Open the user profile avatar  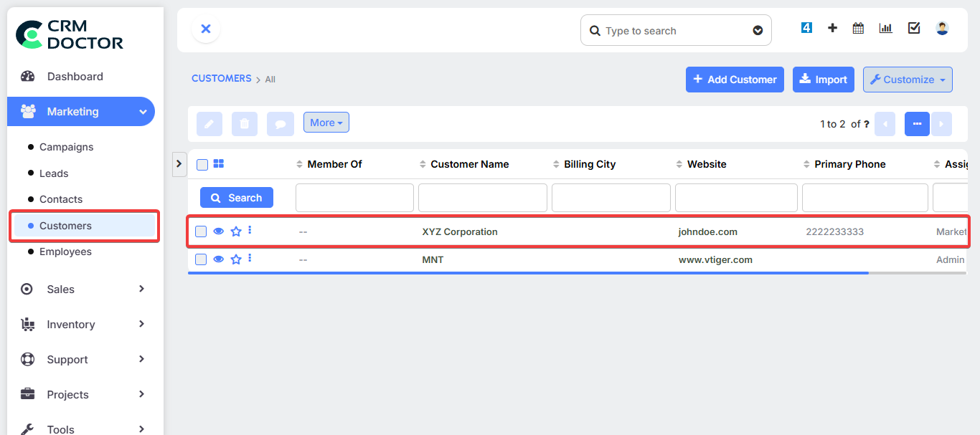coord(942,29)
